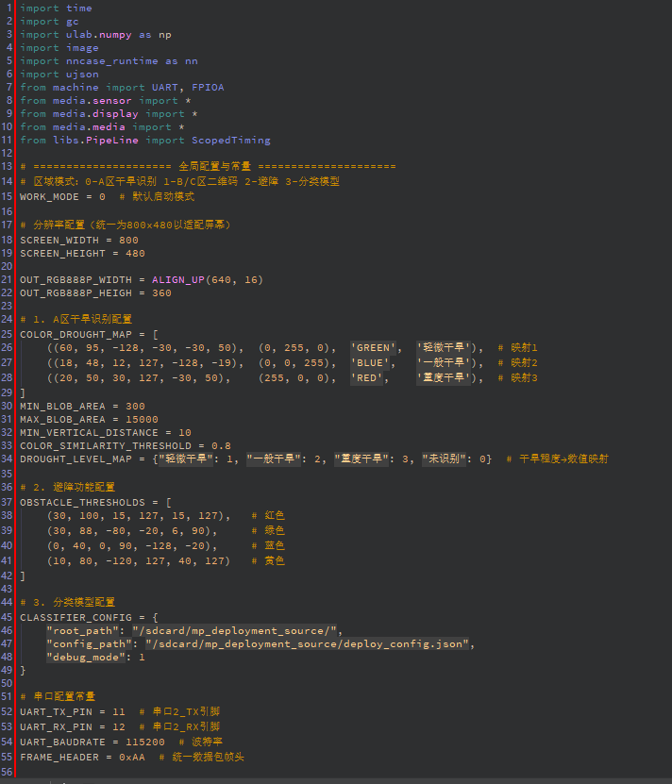The width and height of the screenshot is (672, 784).
Task: Click line number 14 in the gutter
Action: (x=8, y=180)
